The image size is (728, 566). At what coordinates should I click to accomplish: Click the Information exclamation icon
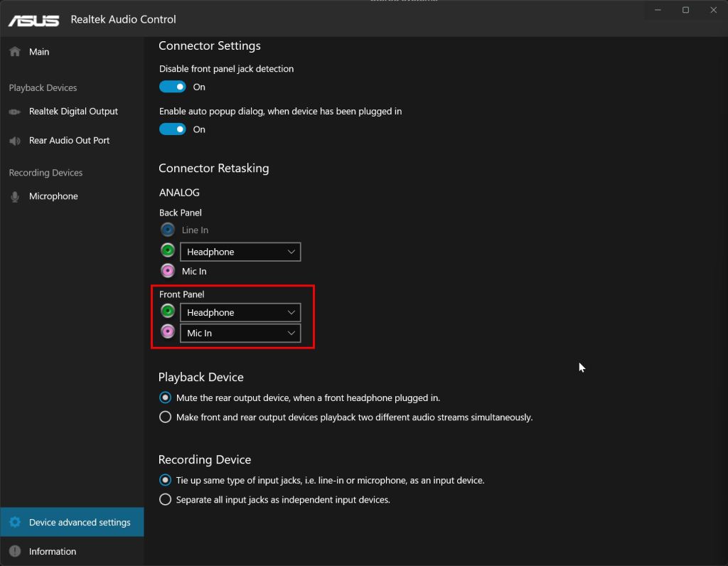(15, 551)
